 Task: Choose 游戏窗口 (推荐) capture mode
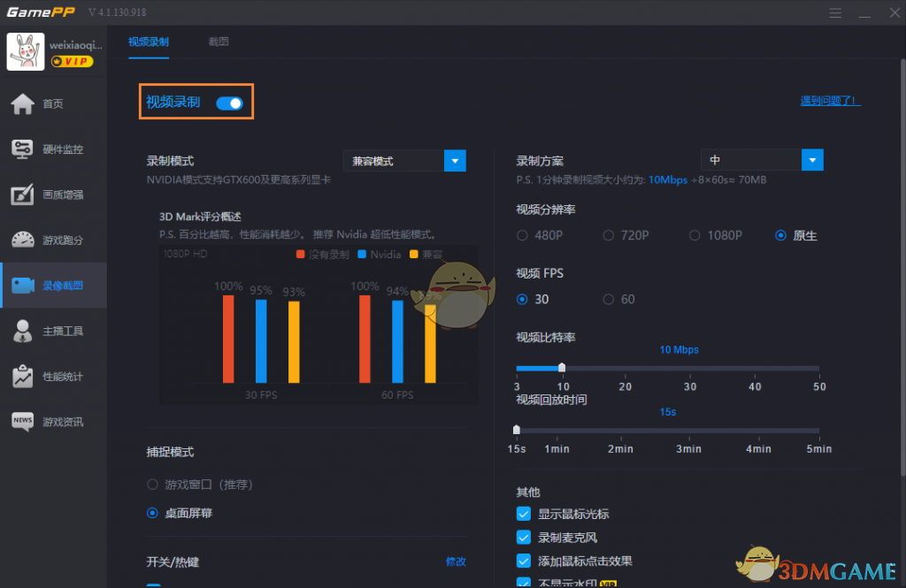[152, 484]
